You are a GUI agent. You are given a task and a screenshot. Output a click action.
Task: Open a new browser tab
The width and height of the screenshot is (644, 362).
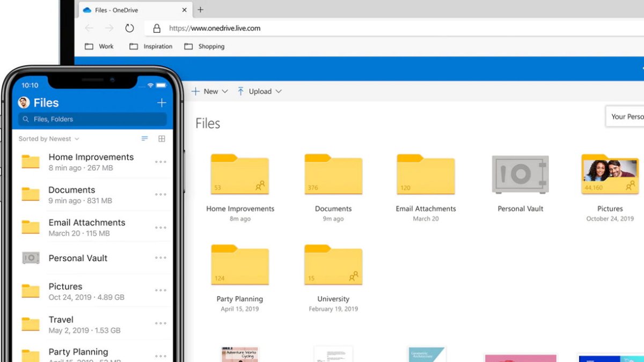tap(200, 10)
